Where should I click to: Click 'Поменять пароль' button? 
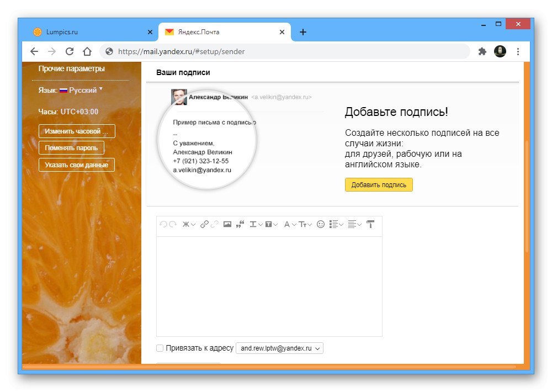(71, 148)
